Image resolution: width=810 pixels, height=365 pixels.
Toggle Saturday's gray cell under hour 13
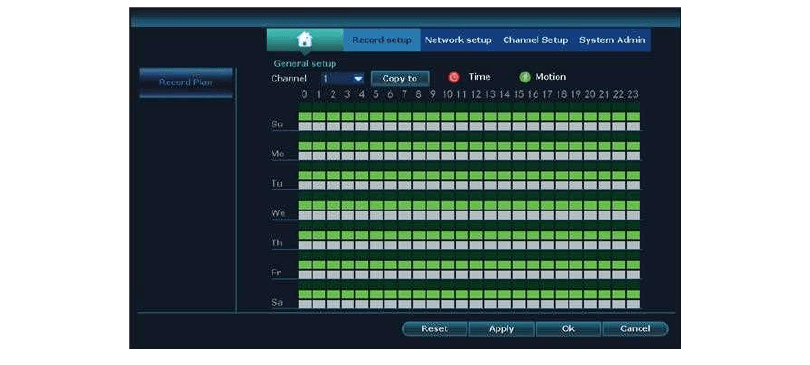(x=490, y=304)
